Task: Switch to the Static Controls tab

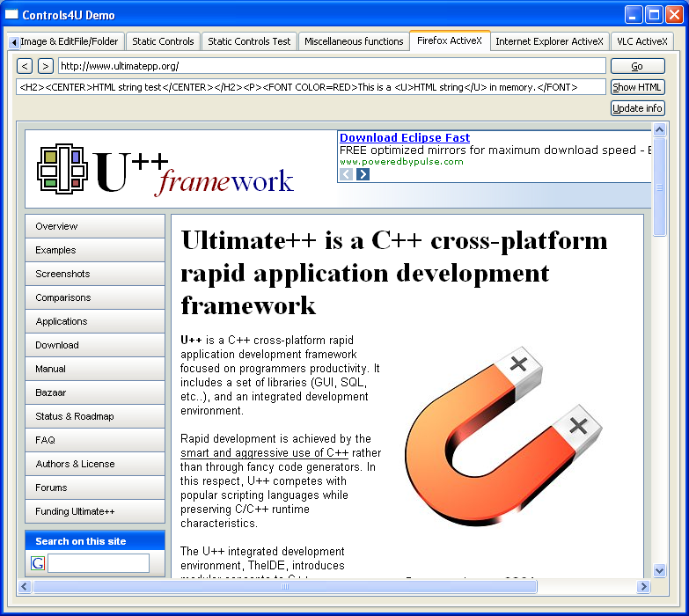Action: point(163,41)
